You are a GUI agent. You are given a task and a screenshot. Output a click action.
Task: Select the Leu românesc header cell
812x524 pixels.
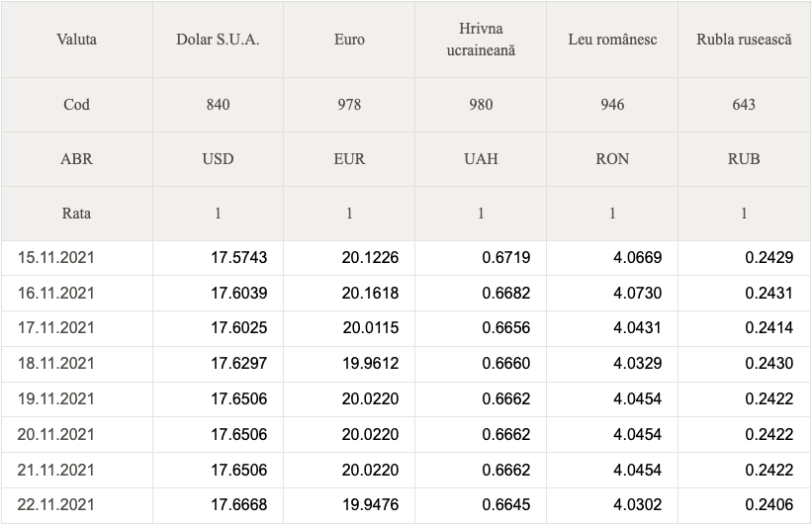coord(612,40)
